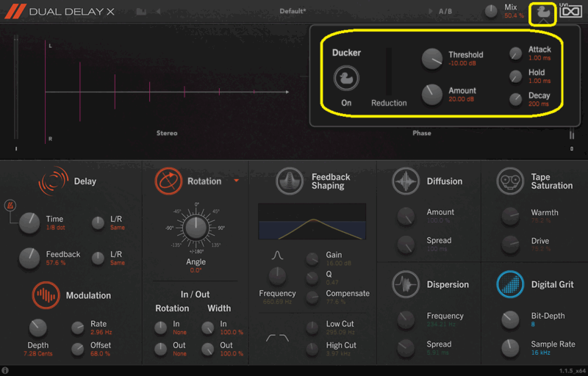
Task: Click the UVI logo icon
Action: pos(570,10)
